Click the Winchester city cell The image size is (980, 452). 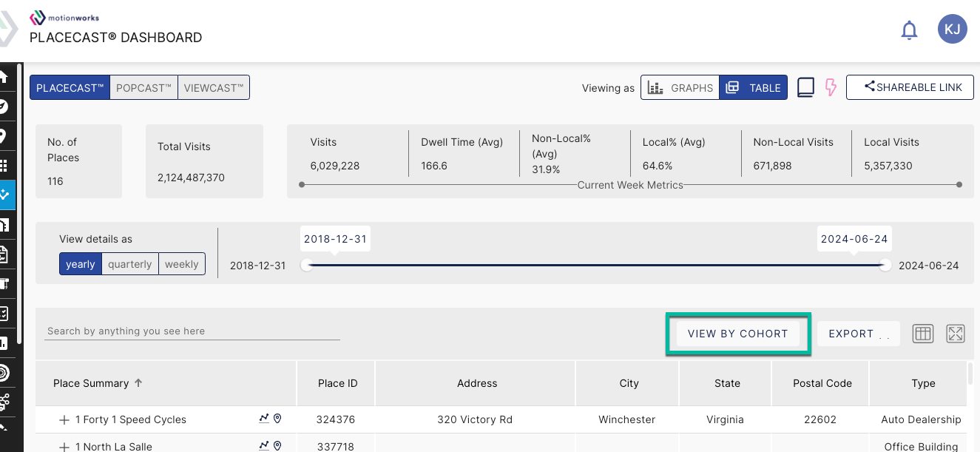coord(627,419)
